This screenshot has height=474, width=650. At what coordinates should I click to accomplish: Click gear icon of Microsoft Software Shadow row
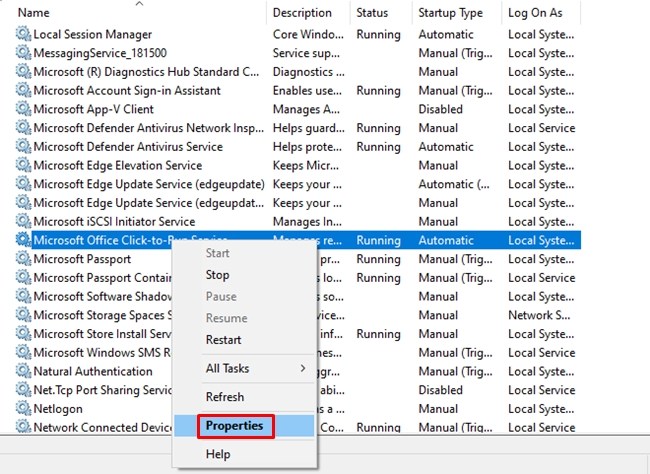(23, 296)
